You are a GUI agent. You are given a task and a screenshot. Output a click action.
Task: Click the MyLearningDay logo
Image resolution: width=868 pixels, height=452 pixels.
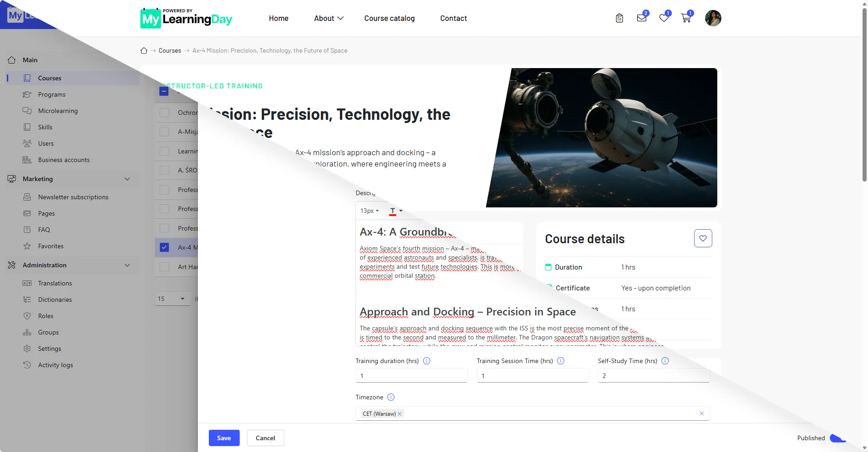pyautogui.click(x=186, y=18)
